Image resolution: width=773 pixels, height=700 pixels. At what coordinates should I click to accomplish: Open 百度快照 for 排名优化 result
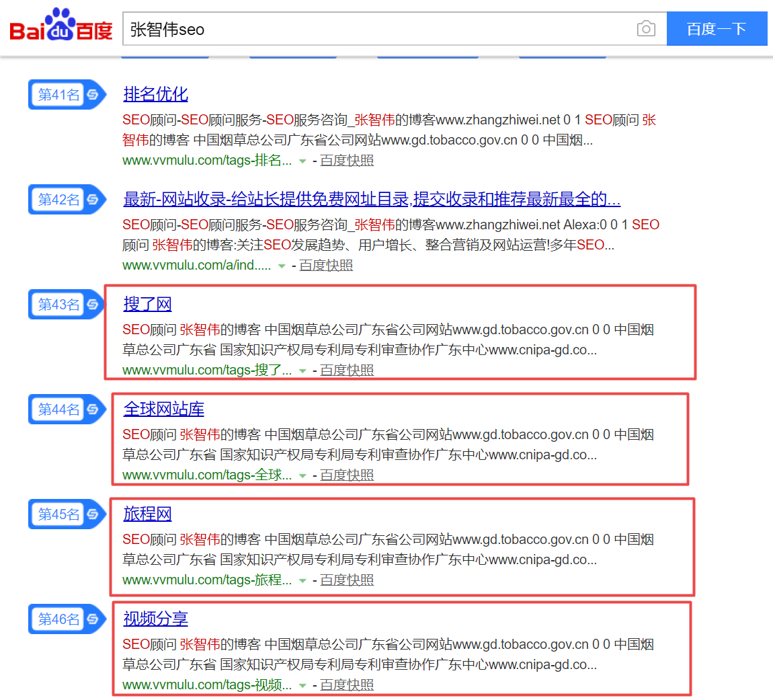[x=347, y=161]
